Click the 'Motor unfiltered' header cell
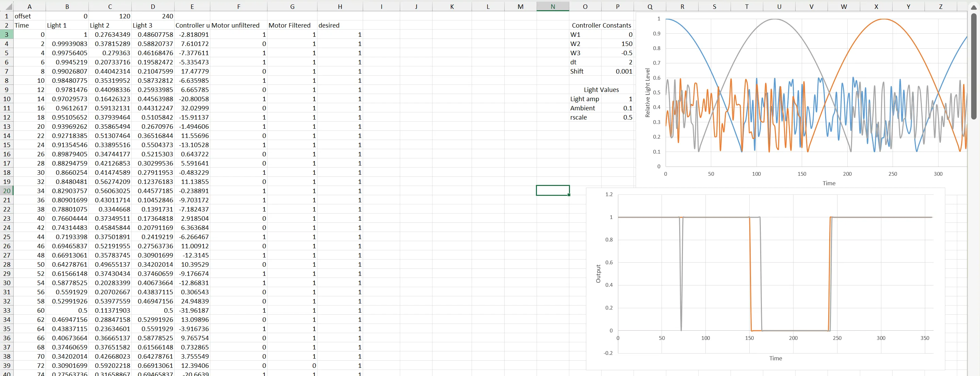This screenshot has width=980, height=376. tap(239, 25)
